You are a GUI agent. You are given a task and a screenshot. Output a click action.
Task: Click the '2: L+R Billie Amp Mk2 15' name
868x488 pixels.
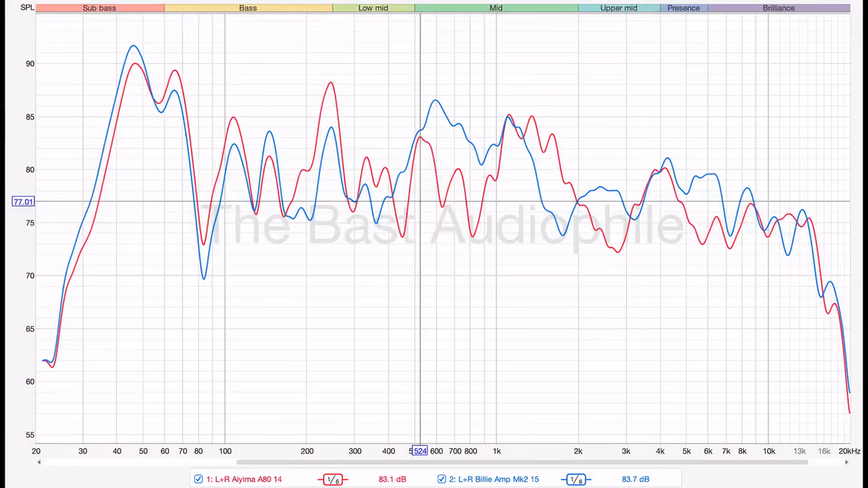point(494,479)
